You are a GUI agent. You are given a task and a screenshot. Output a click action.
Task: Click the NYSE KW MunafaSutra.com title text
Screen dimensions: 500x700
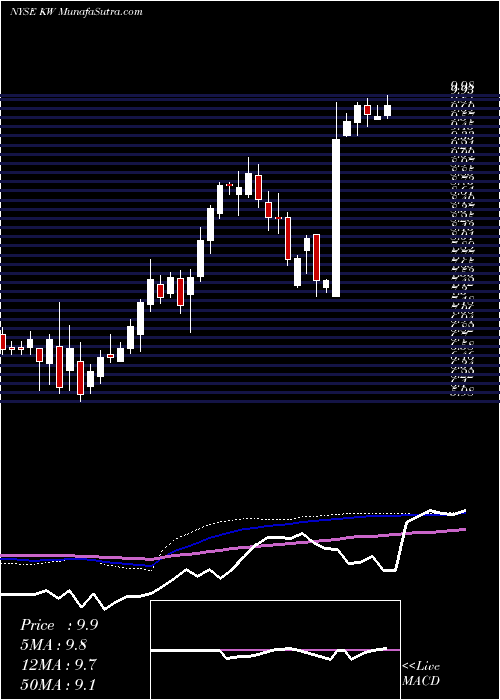tap(76, 12)
